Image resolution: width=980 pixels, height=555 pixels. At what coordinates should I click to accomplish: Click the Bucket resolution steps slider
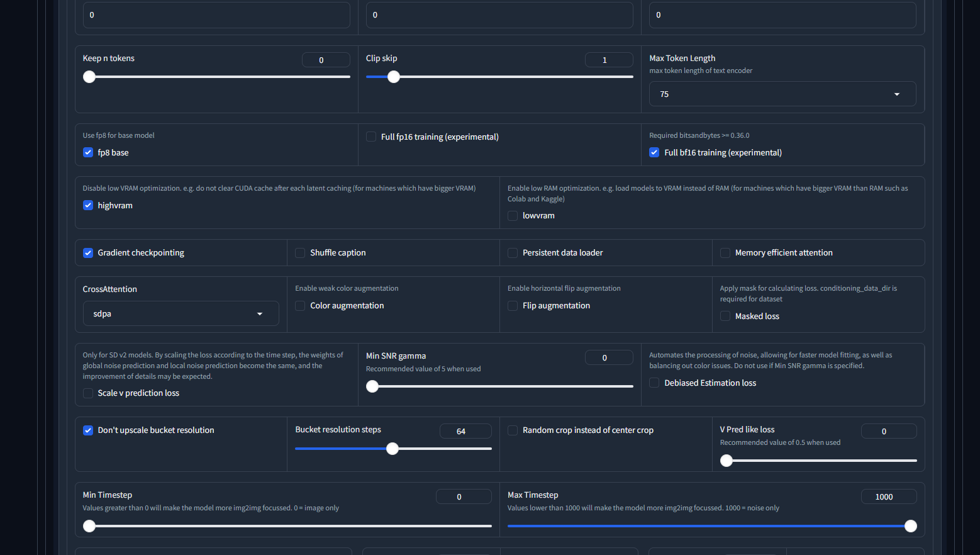coord(393,449)
